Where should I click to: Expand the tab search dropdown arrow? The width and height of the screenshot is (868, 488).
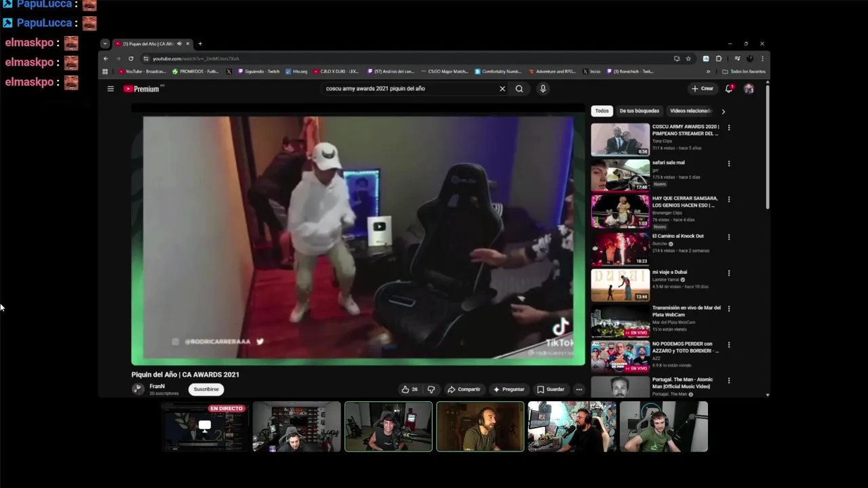tap(105, 43)
